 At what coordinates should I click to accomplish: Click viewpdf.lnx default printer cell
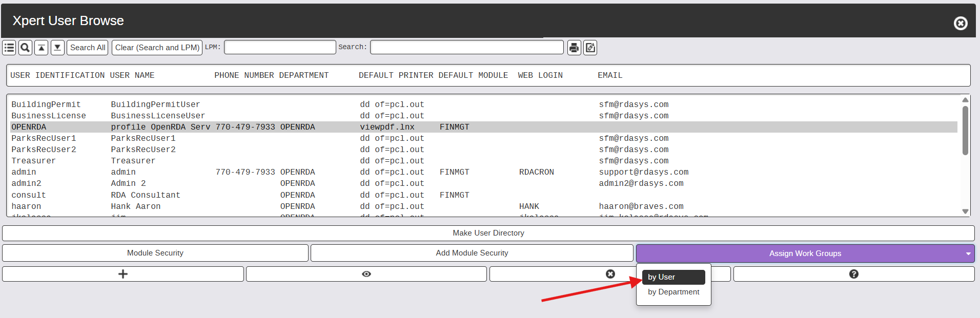point(387,127)
